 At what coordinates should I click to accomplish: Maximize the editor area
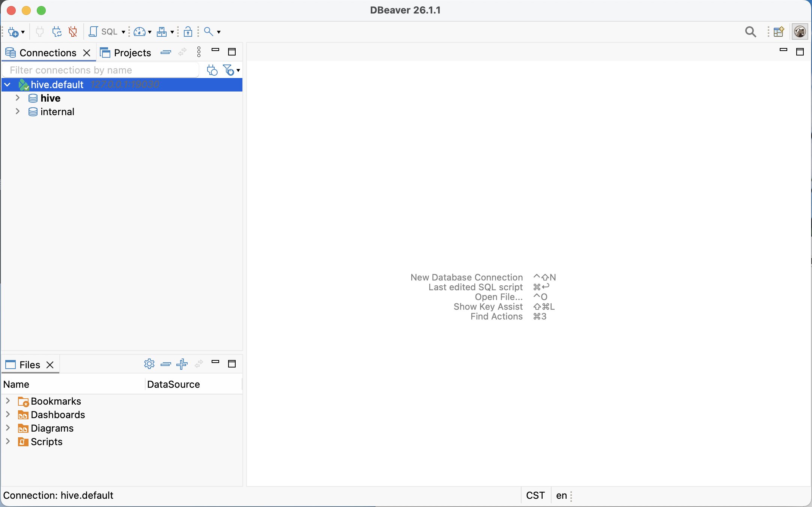click(x=800, y=52)
